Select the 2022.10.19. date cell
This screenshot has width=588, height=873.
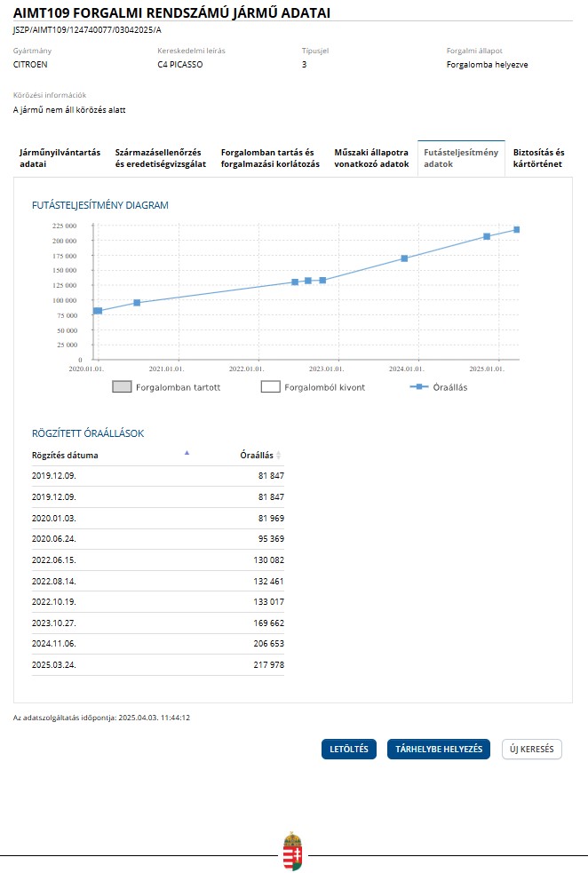coord(53,601)
